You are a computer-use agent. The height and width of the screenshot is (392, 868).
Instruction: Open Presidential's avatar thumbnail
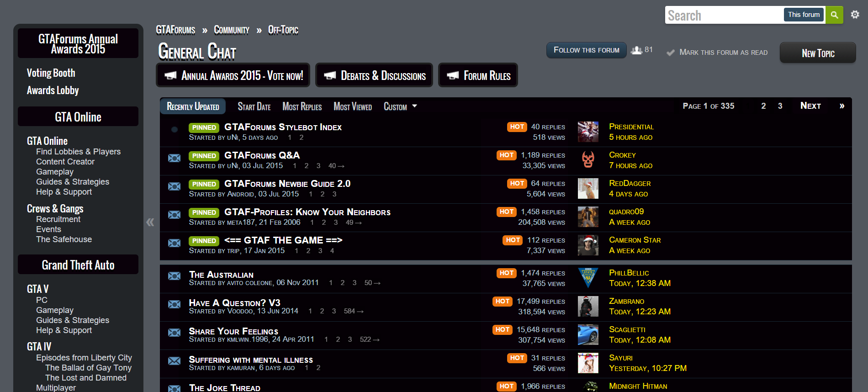pyautogui.click(x=588, y=132)
